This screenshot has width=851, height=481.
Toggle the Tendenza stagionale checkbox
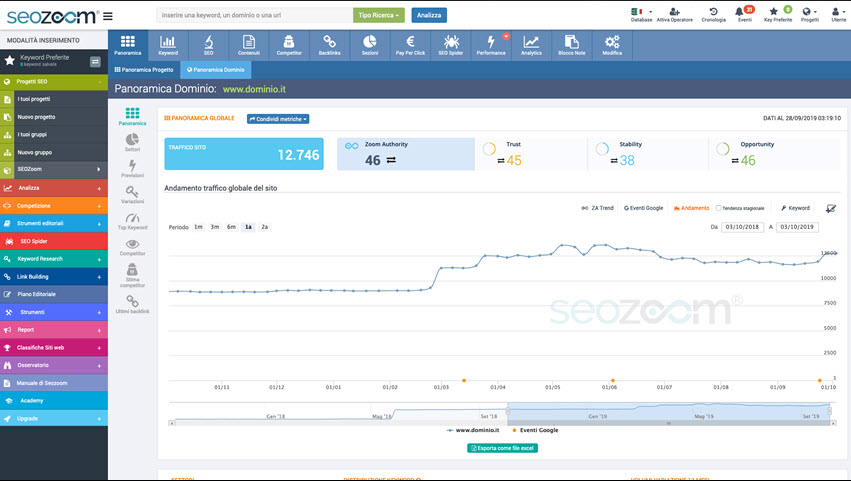(719, 208)
